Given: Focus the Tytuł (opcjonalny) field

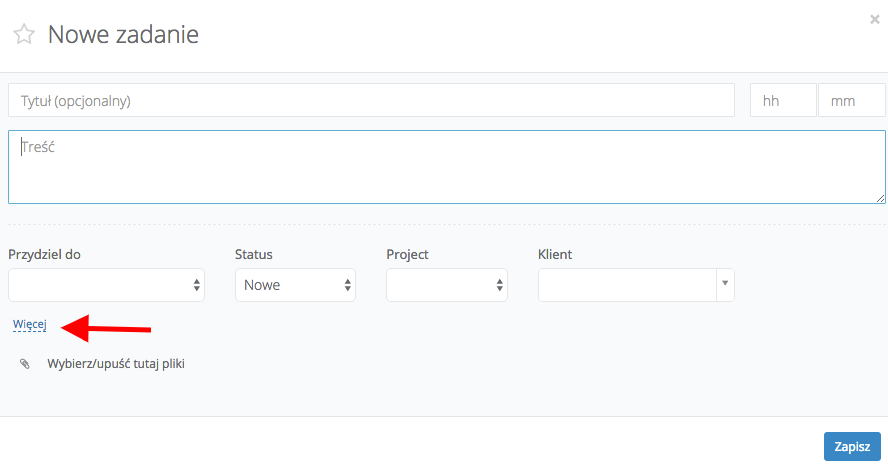Looking at the screenshot, I should [371, 100].
